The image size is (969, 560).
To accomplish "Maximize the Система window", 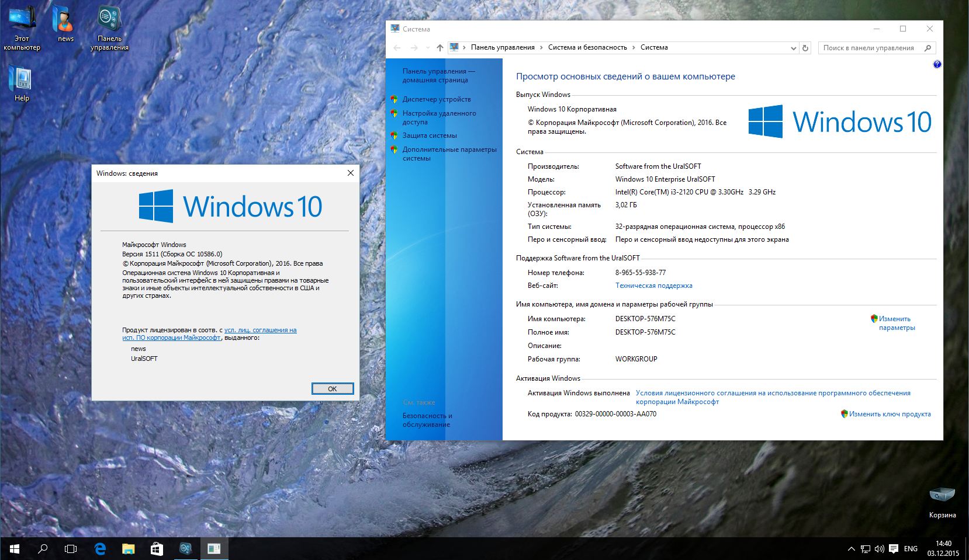I will click(x=903, y=29).
